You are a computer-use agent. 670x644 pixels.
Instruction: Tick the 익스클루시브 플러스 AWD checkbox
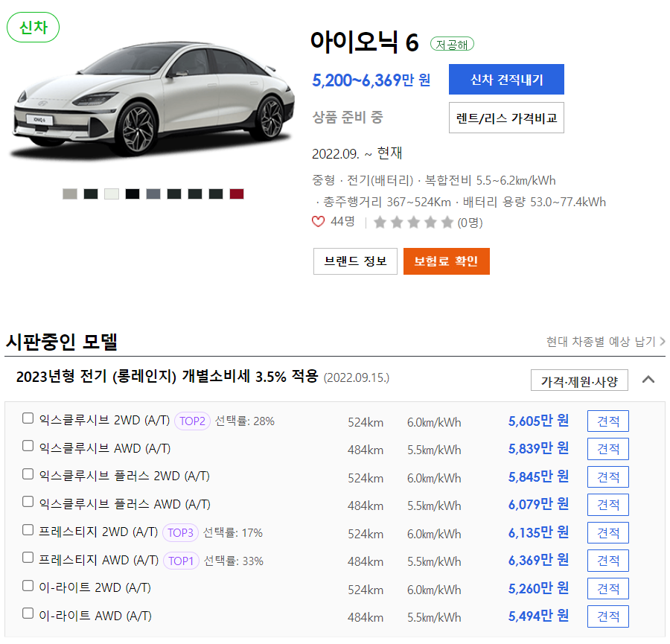(28, 501)
